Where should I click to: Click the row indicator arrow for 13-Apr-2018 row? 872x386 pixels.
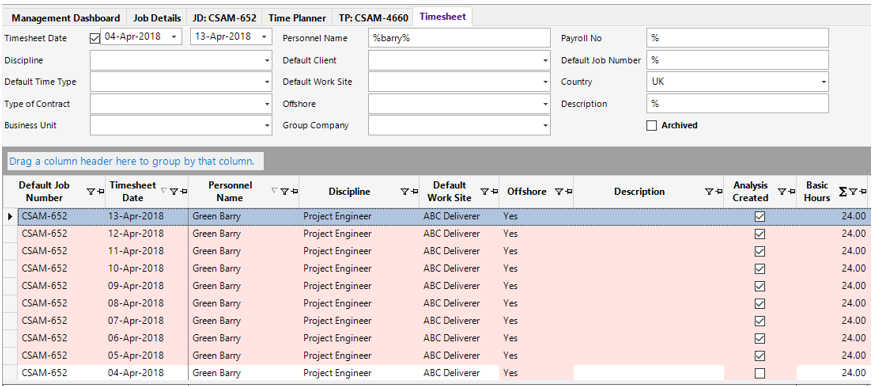click(10, 216)
